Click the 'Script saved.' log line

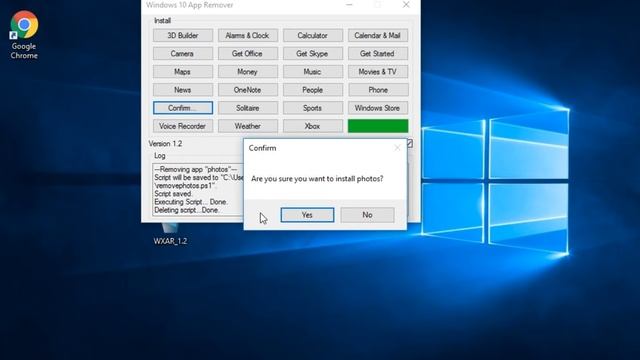(173, 194)
